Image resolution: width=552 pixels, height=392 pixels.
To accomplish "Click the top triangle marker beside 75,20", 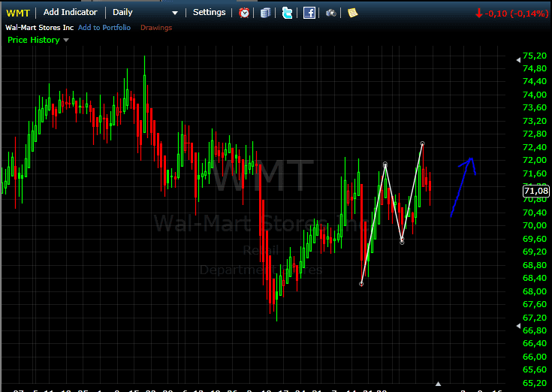I will [518, 60].
